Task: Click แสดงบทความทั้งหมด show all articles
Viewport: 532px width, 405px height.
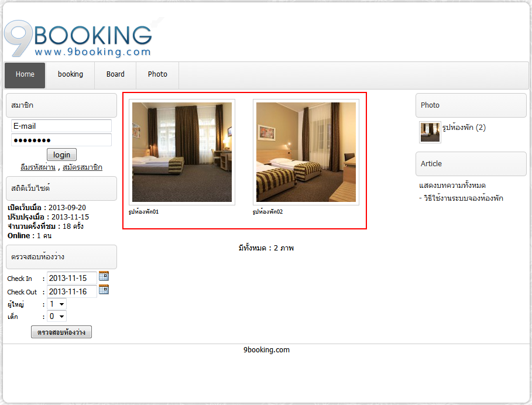Action: click(452, 186)
